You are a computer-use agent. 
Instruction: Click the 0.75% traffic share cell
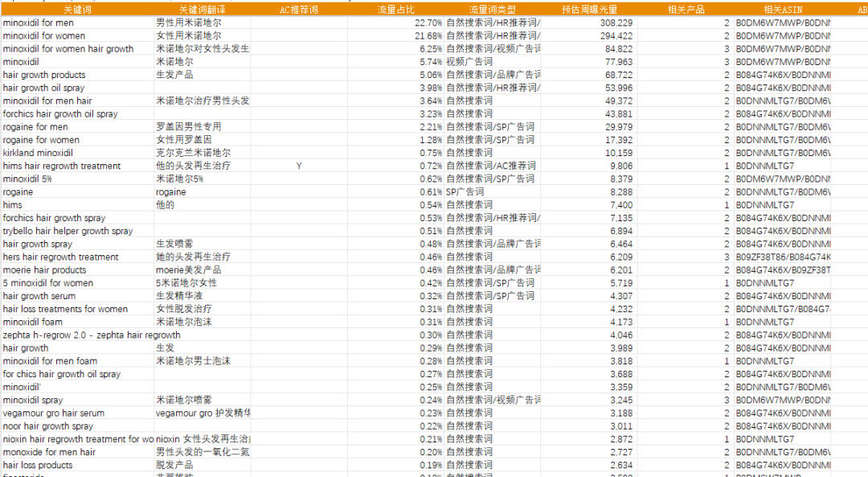395,153
